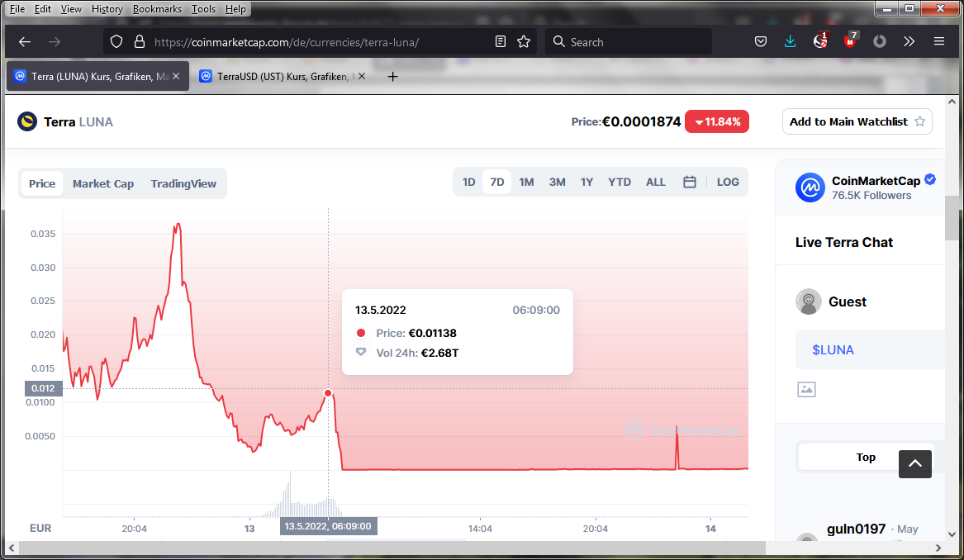Viewport: 964px width, 560px height.
Task: Open the downloads arrow icon
Action: click(790, 42)
